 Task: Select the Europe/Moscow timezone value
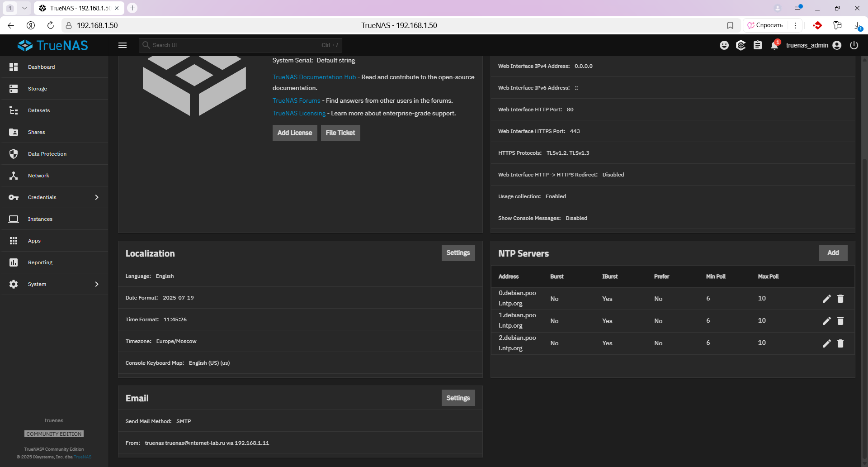tap(176, 341)
